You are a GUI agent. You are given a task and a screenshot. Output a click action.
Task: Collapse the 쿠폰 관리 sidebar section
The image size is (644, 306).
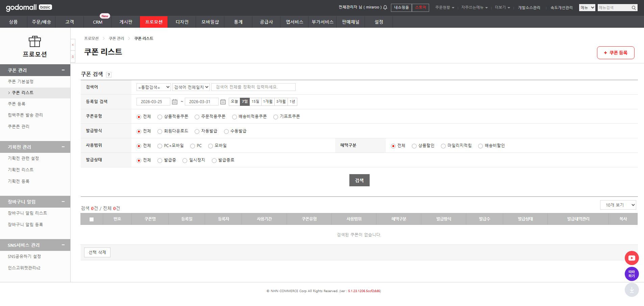pyautogui.click(x=63, y=70)
